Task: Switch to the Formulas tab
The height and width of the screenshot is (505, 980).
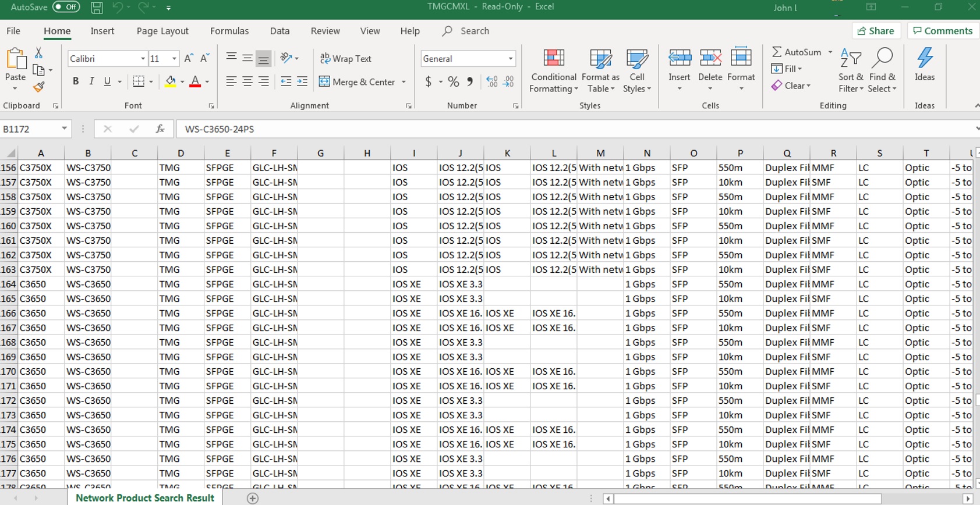Action: [x=229, y=31]
